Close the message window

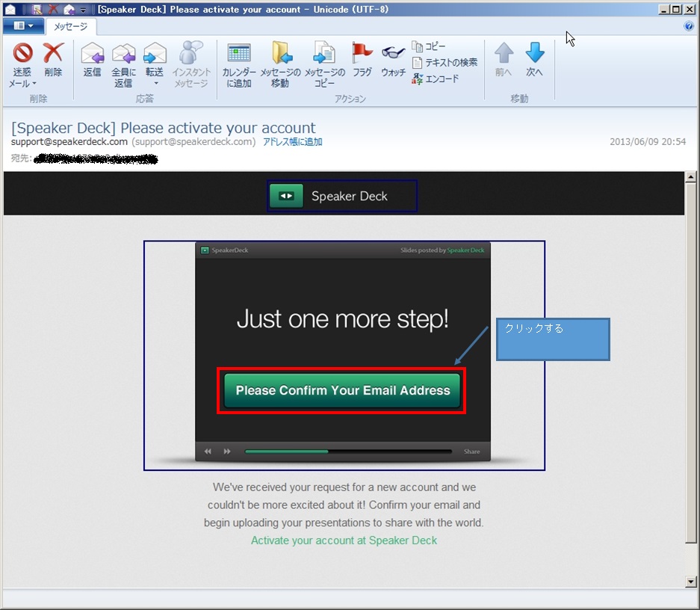coord(690,10)
